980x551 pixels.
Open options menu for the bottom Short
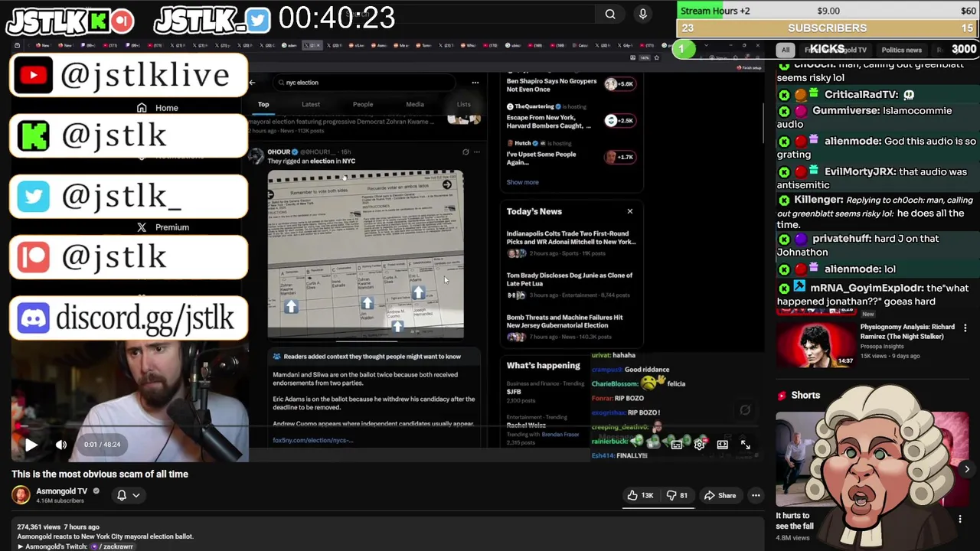click(959, 519)
